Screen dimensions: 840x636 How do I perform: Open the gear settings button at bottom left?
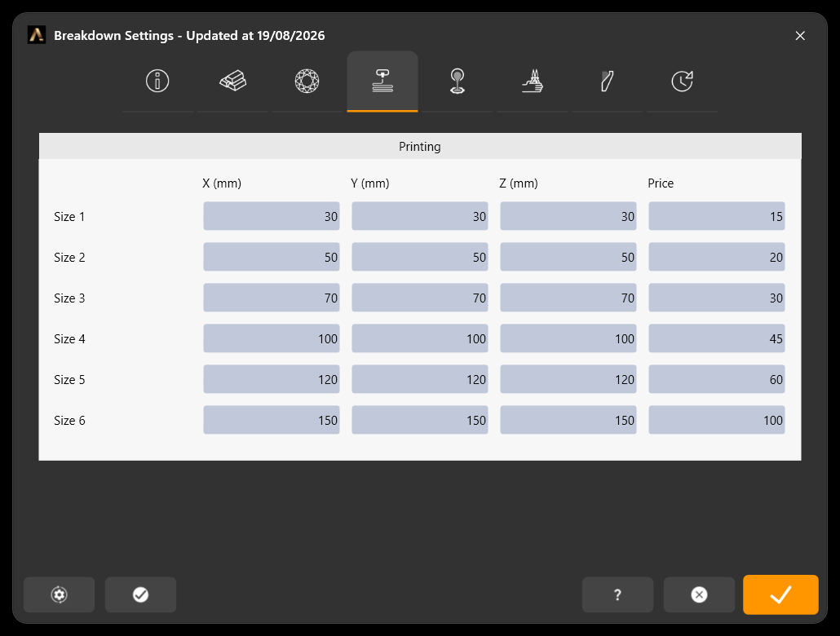[59, 594]
